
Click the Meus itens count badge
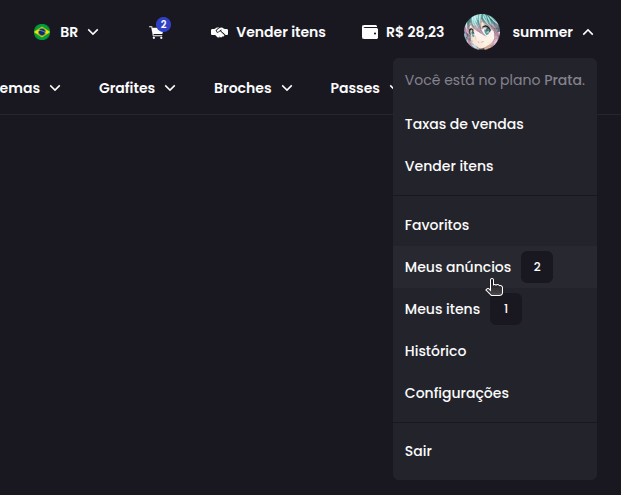pos(506,309)
